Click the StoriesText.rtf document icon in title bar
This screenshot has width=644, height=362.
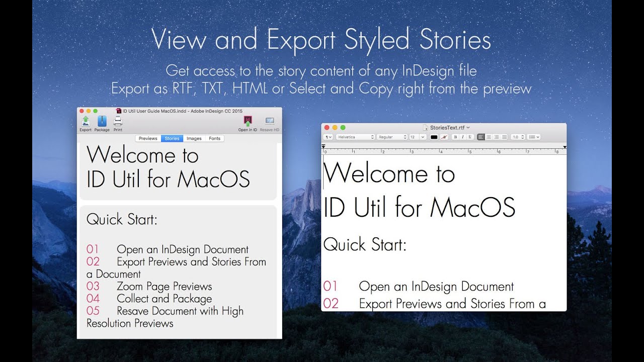pos(425,128)
